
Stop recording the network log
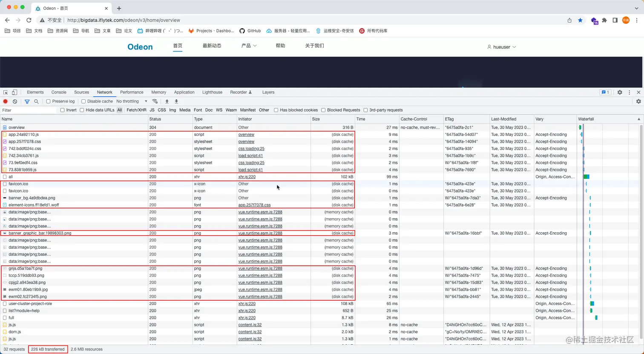[6, 101]
